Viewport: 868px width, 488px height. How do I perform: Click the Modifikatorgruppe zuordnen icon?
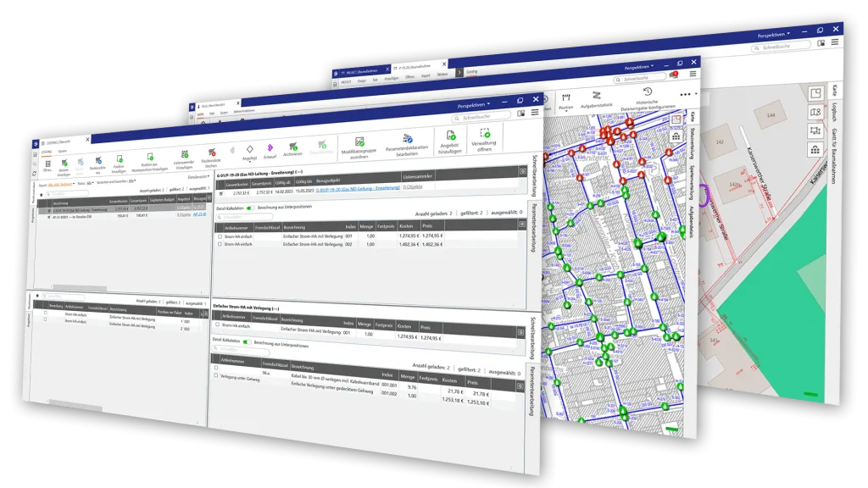[359, 142]
